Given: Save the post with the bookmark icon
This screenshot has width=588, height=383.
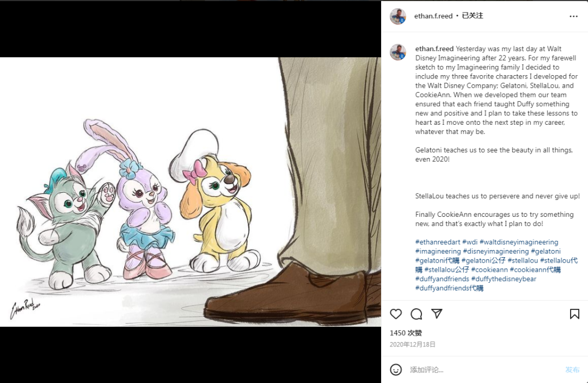Looking at the screenshot, I should coord(574,314).
